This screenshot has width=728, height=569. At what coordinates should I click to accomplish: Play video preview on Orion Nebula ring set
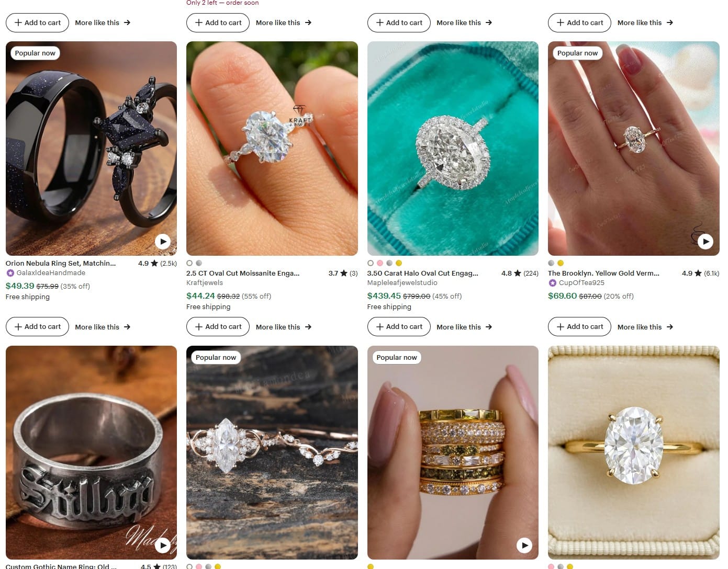pyautogui.click(x=163, y=241)
